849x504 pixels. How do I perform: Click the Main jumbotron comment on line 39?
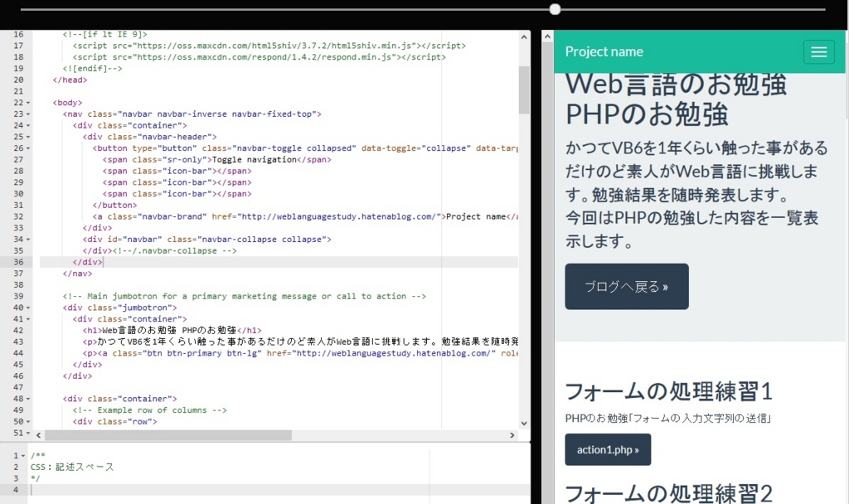245,296
